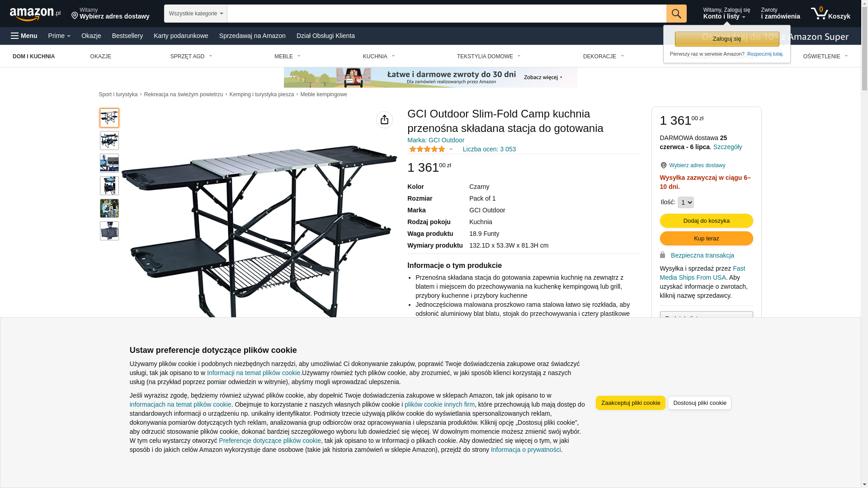The width and height of the screenshot is (868, 488).
Task: Click the share icon on product image
Action: pyautogui.click(x=384, y=120)
